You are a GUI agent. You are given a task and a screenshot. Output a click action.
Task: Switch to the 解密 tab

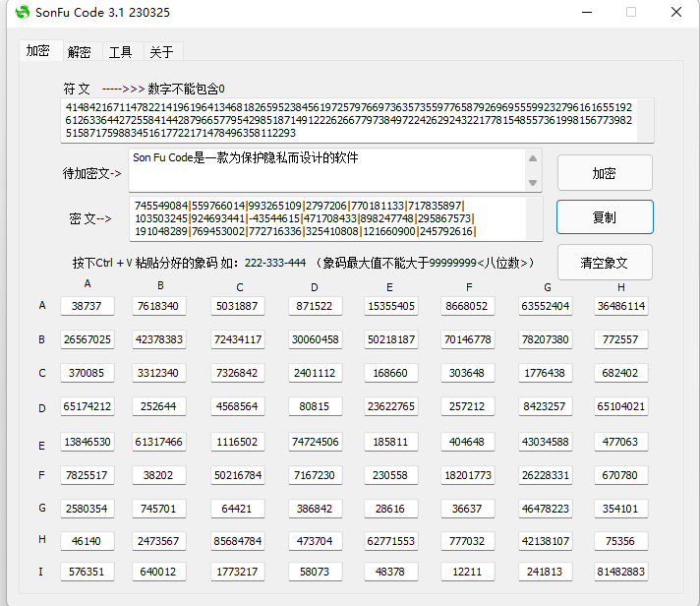[80, 52]
